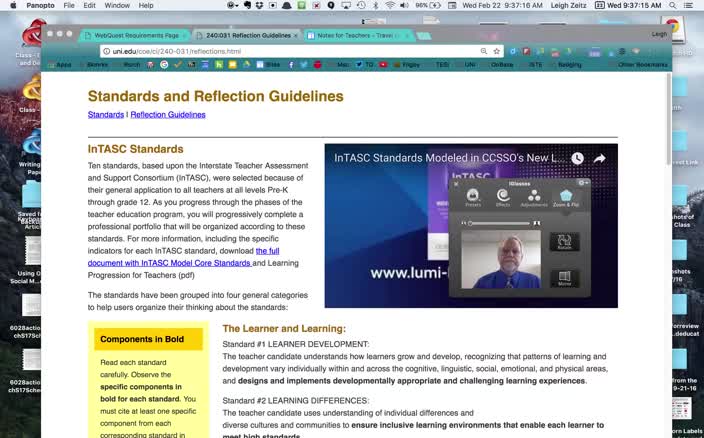Open the File menu
Screen dimensions: 704x438
point(69,5)
